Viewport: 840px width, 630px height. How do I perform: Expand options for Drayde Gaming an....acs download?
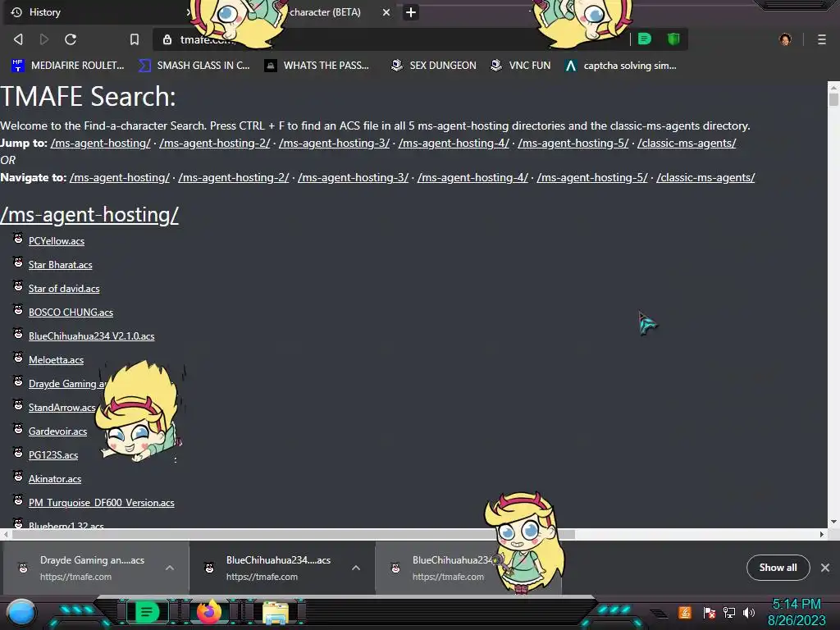coord(170,568)
